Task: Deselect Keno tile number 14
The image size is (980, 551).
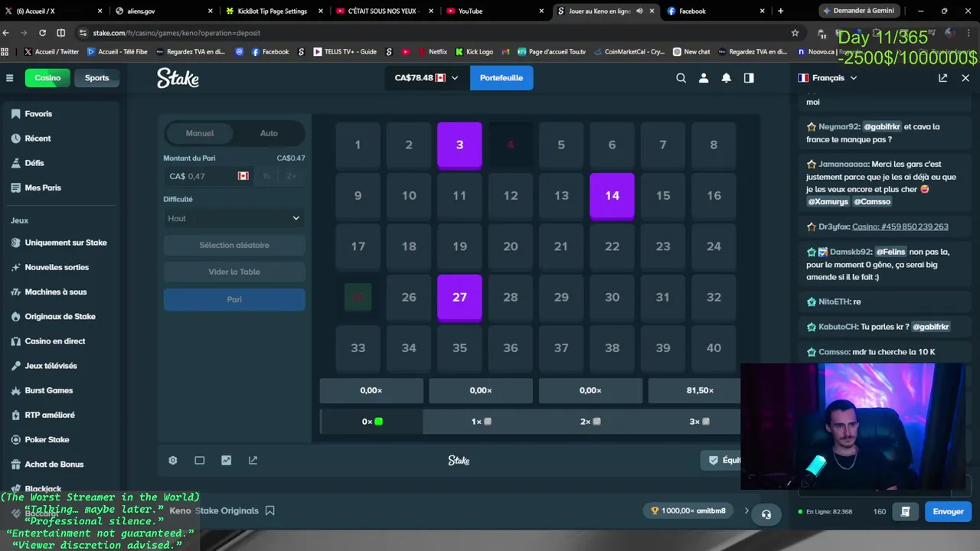Action: [612, 196]
